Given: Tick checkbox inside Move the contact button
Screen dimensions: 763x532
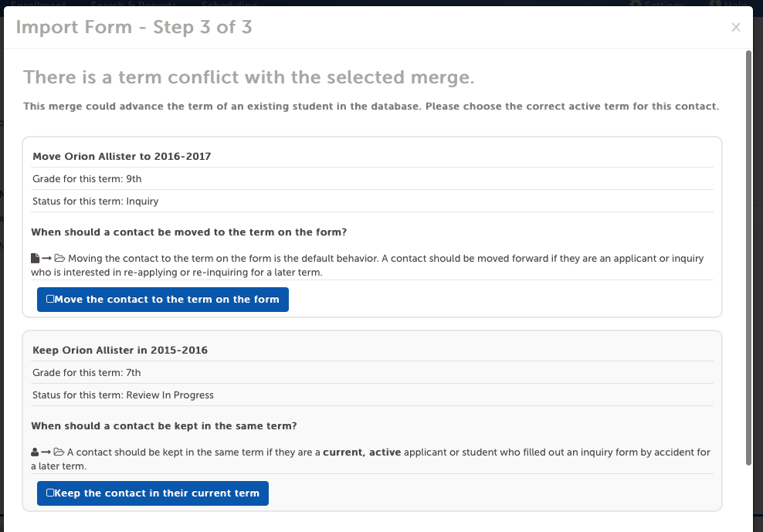Looking at the screenshot, I should point(50,299).
